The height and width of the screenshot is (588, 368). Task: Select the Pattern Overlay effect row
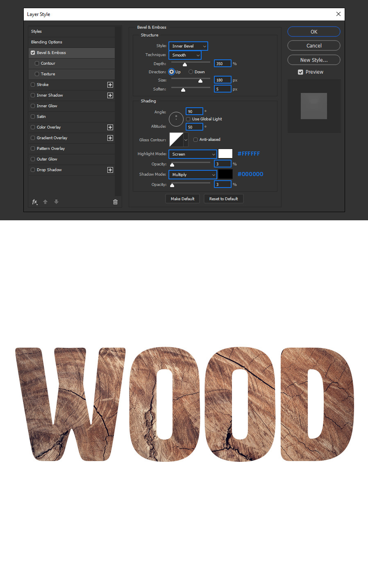pos(72,149)
